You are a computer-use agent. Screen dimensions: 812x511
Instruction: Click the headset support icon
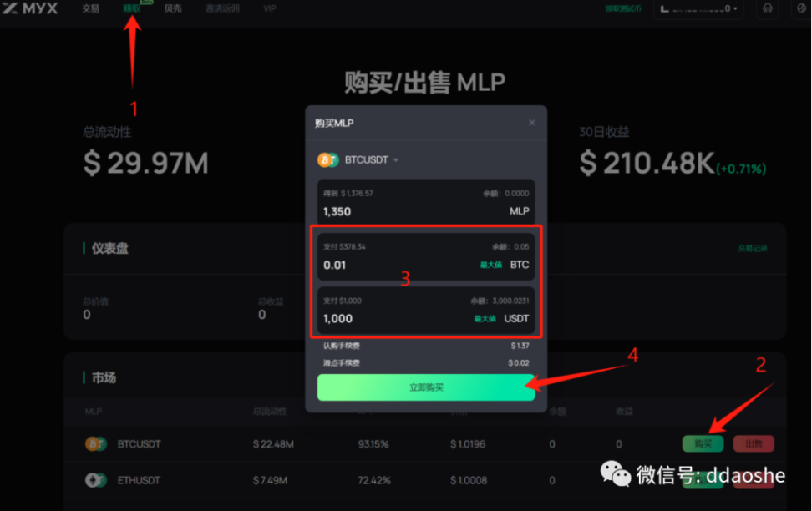pyautogui.click(x=768, y=9)
